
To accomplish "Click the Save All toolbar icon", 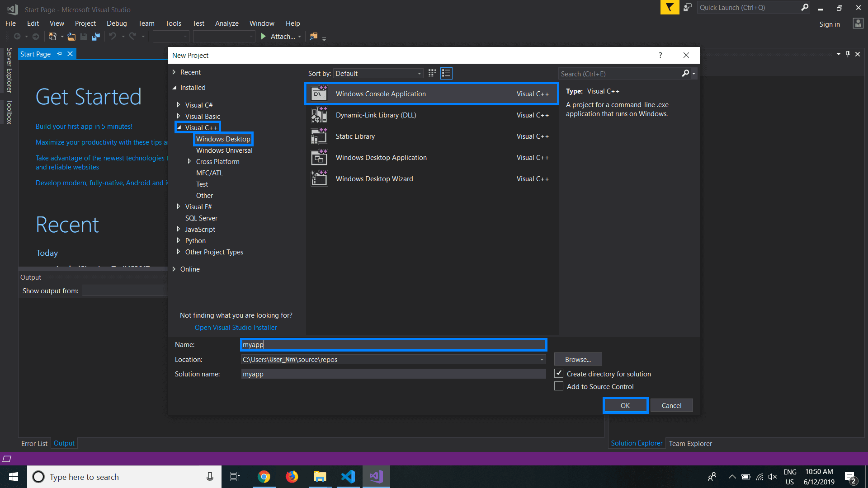I will pyautogui.click(x=95, y=37).
